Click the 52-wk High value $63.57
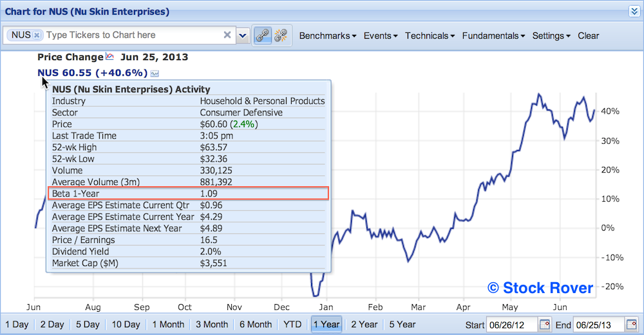 click(x=214, y=147)
